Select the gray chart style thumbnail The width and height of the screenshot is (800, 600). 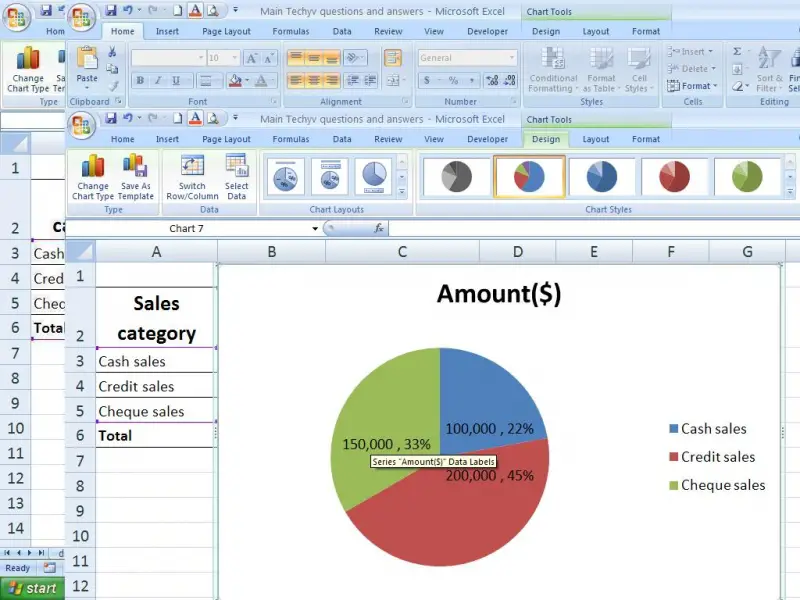coord(457,177)
